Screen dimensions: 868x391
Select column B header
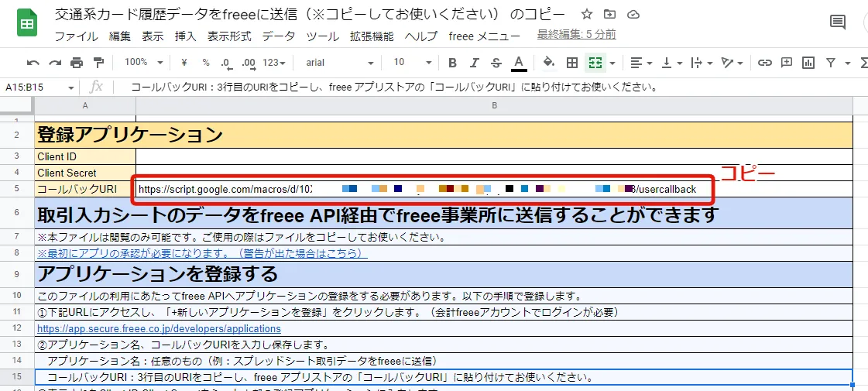click(x=494, y=105)
